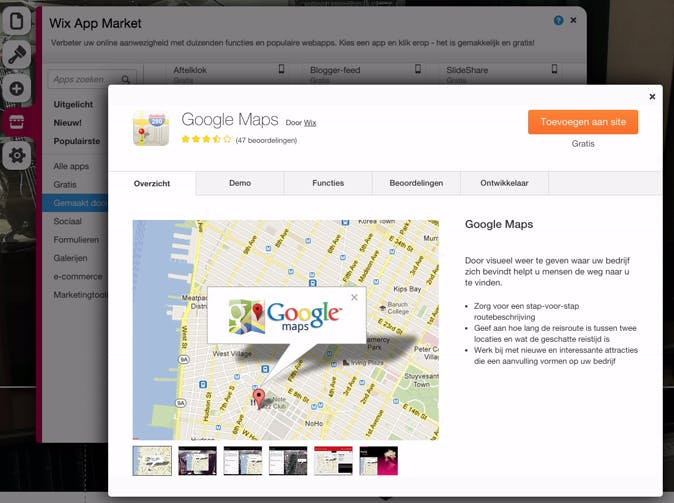Click the search magnifier in Apps zoeken
Screen dimensions: 674x503
[126, 80]
